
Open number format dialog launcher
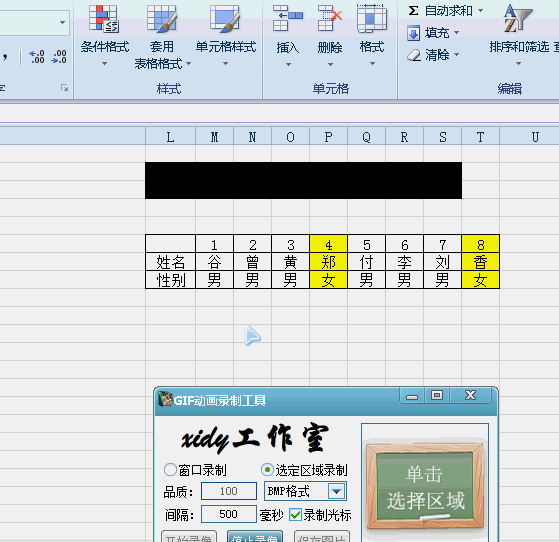[64, 88]
